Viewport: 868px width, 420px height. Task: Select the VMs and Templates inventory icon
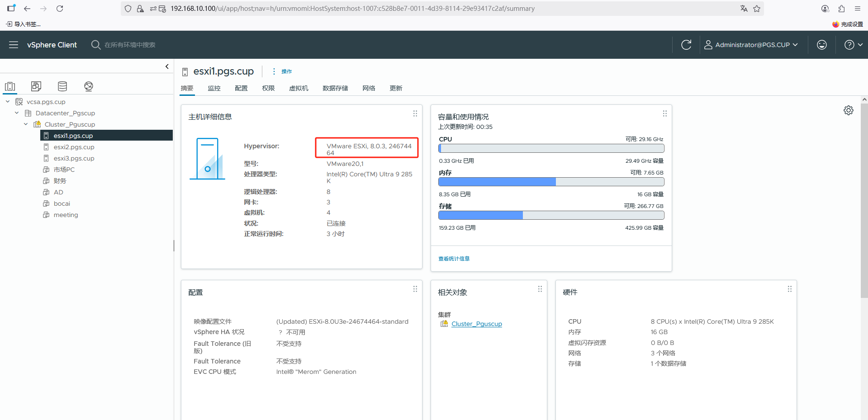pyautogui.click(x=36, y=86)
